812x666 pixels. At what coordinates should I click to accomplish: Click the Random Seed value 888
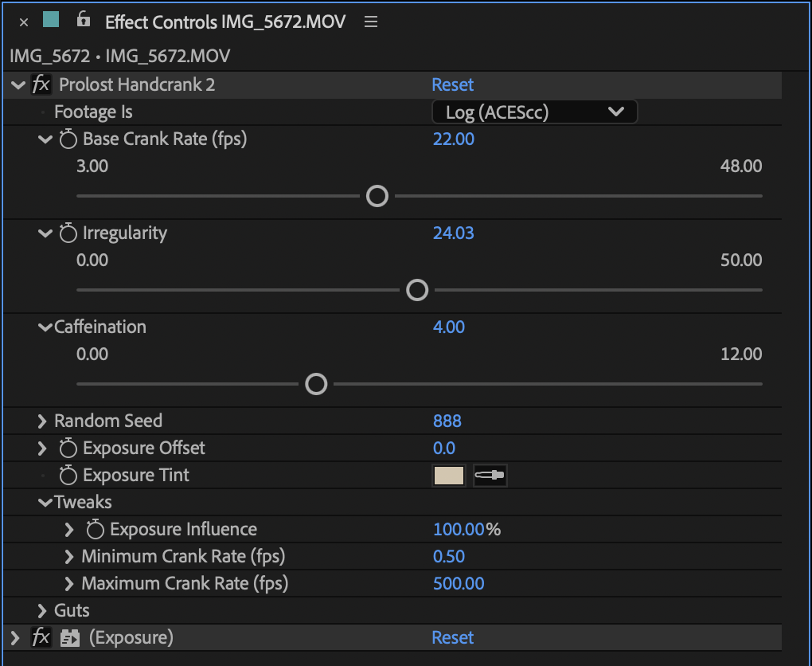[447, 421]
